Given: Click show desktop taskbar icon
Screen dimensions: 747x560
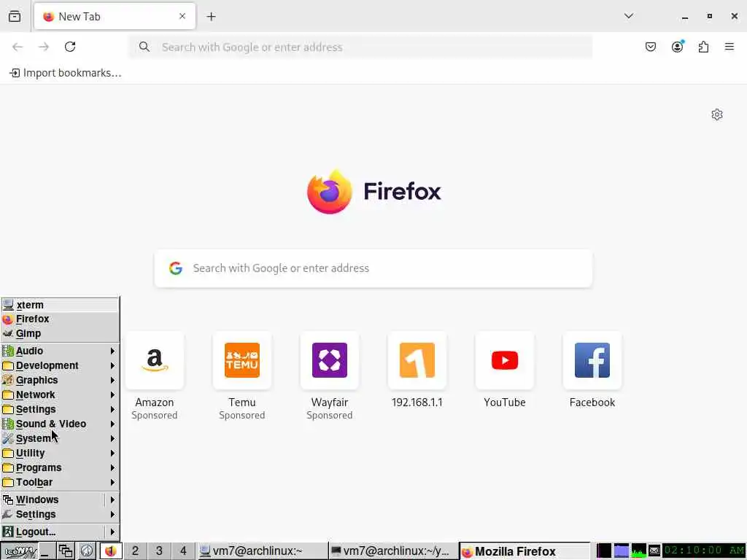Looking at the screenshot, I should [x=47, y=551].
